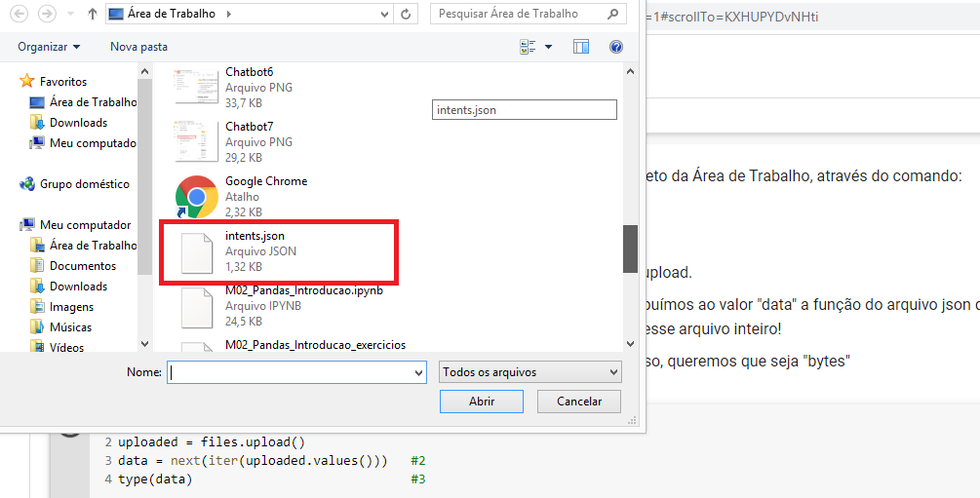Image resolution: width=980 pixels, height=498 pixels.
Task: Click the browser URL bar behind the dialog
Action: 812,18
